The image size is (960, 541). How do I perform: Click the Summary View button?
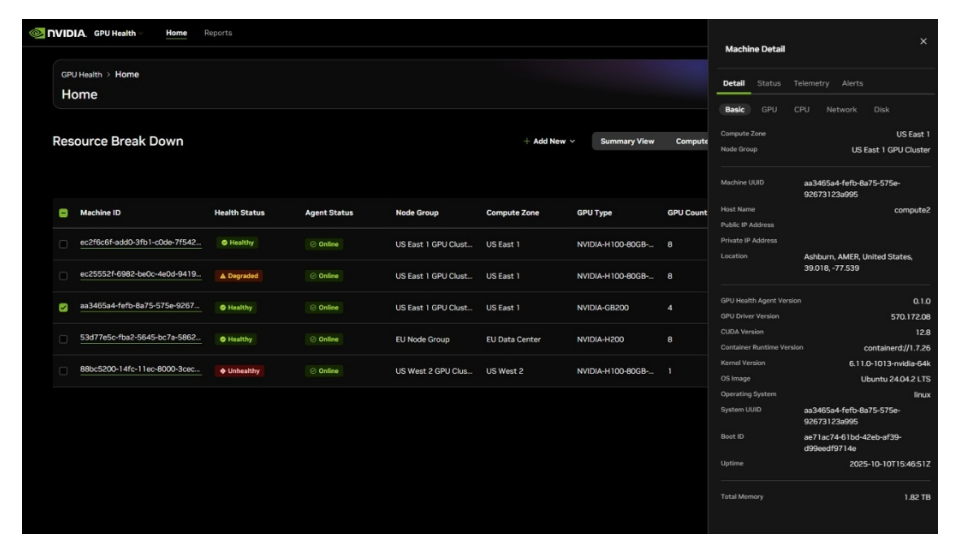[x=627, y=141]
